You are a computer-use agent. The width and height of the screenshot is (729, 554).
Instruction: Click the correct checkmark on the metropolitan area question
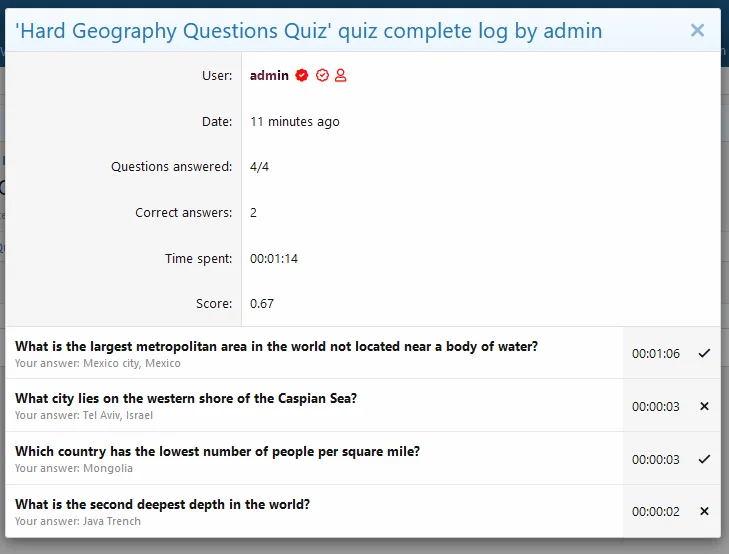point(704,353)
